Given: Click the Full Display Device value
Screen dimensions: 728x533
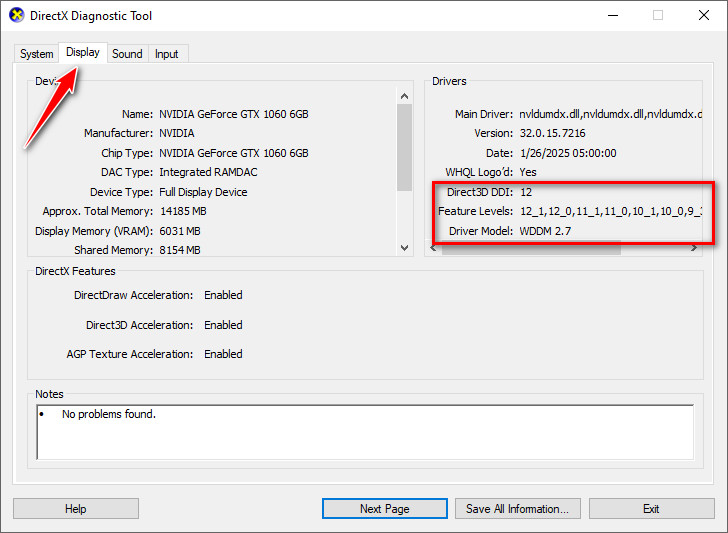Looking at the screenshot, I should [203, 192].
